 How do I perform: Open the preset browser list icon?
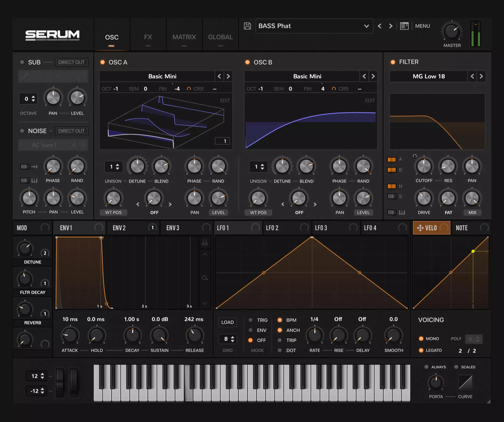point(404,26)
